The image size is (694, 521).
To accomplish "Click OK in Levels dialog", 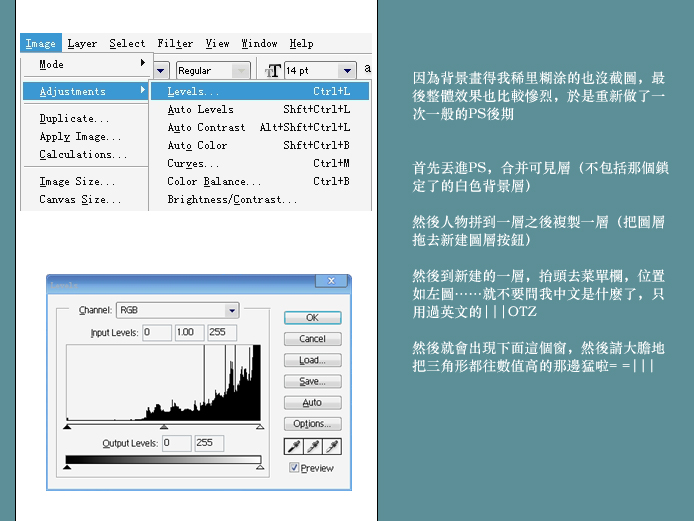I will [x=312, y=317].
